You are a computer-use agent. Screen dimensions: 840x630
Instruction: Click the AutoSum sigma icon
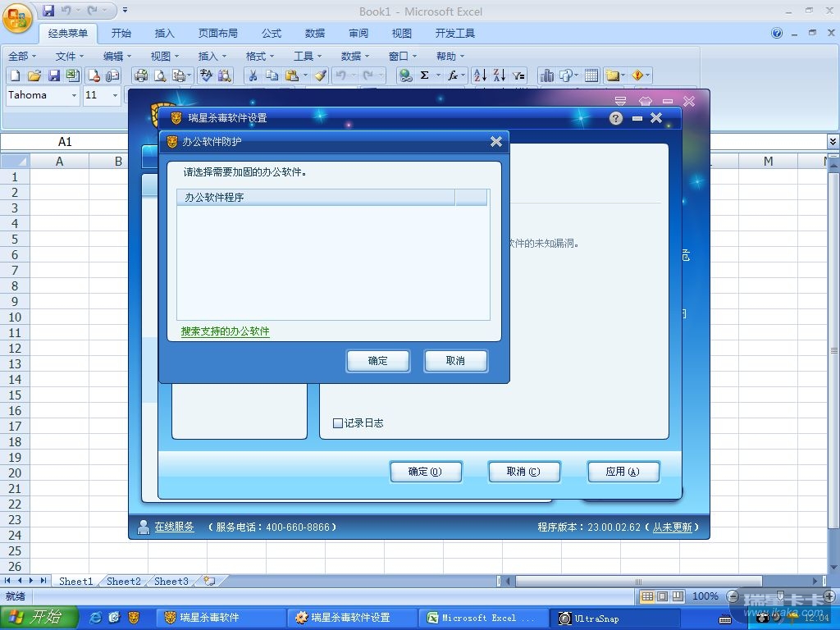[x=424, y=75]
